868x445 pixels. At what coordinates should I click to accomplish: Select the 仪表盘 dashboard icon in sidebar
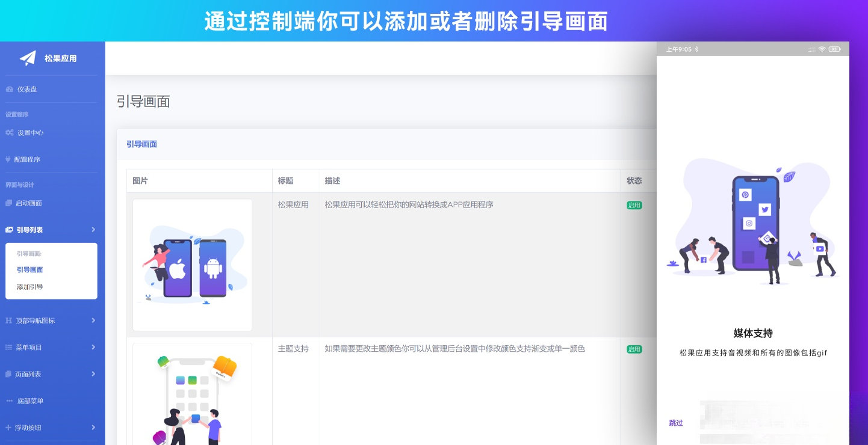8,89
